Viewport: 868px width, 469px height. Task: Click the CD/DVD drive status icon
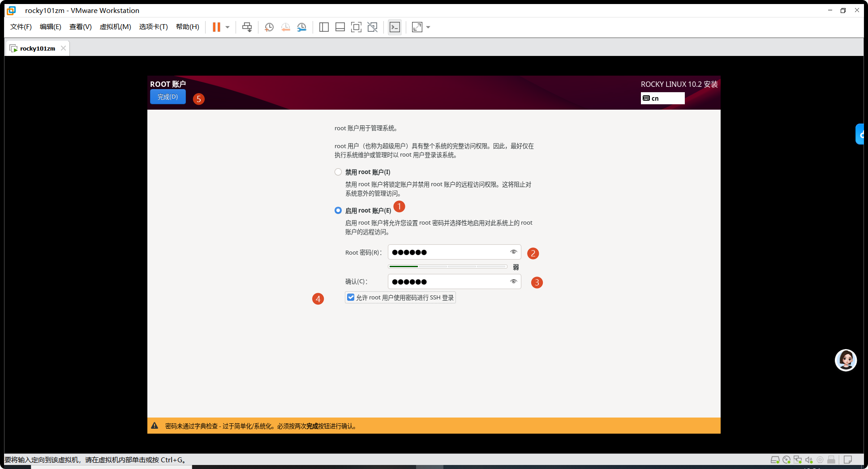(x=786, y=460)
